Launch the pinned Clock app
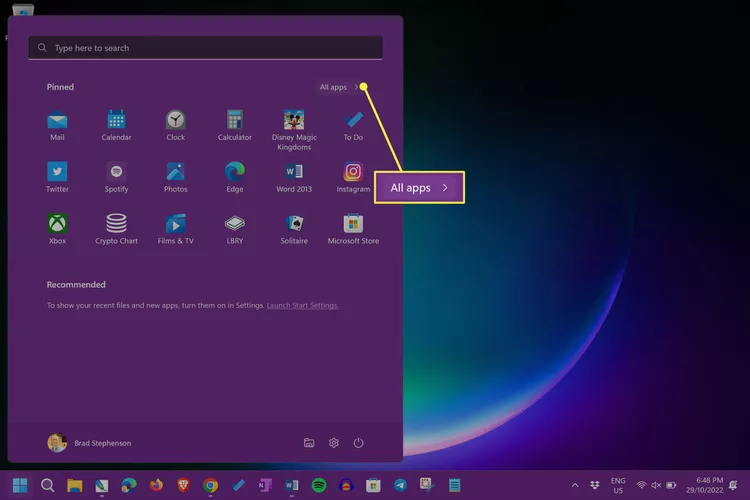750x500 pixels. click(x=176, y=125)
